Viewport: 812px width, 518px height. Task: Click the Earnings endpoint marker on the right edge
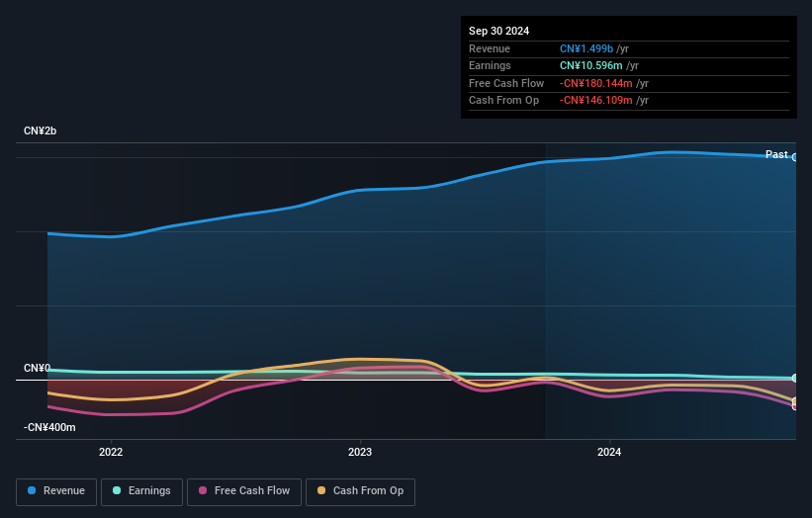coord(795,379)
